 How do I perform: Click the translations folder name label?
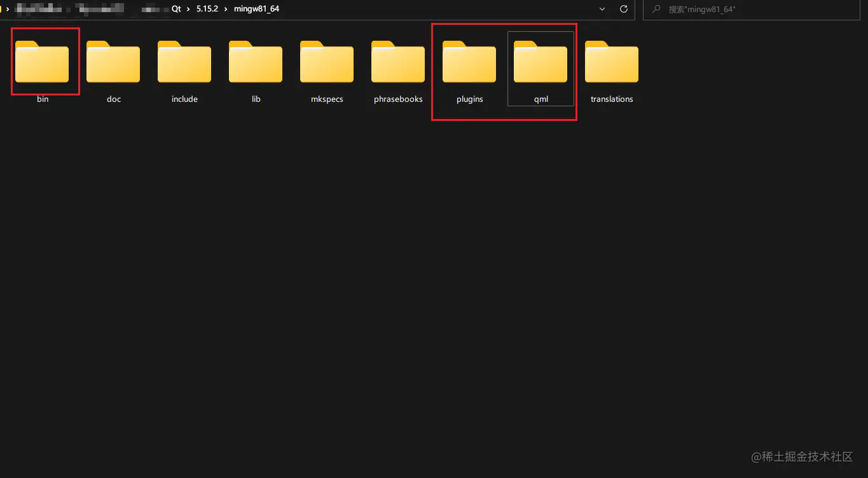pyautogui.click(x=612, y=99)
